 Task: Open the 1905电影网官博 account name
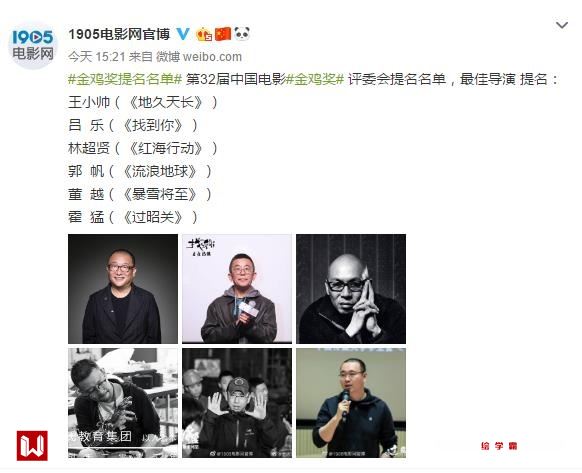(x=119, y=34)
